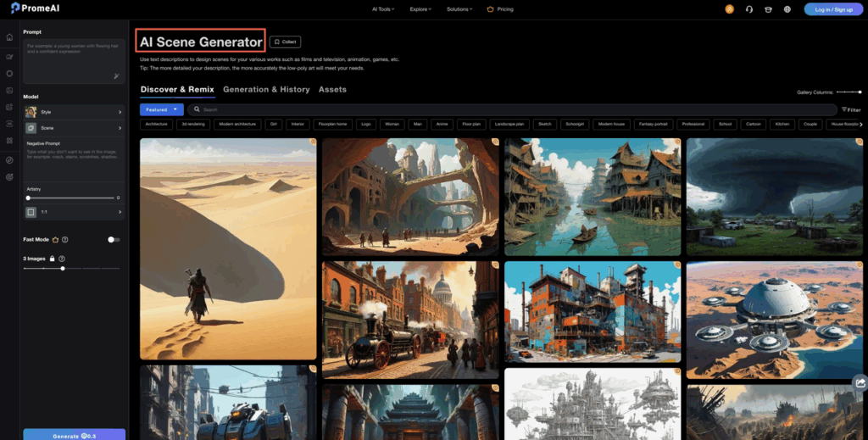Open the flooded wooden village thumbnail

point(593,197)
